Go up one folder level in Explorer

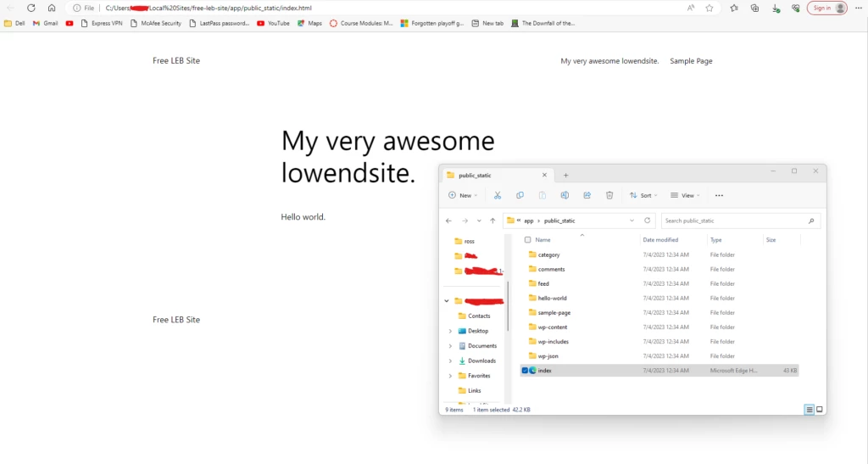pyautogui.click(x=492, y=221)
